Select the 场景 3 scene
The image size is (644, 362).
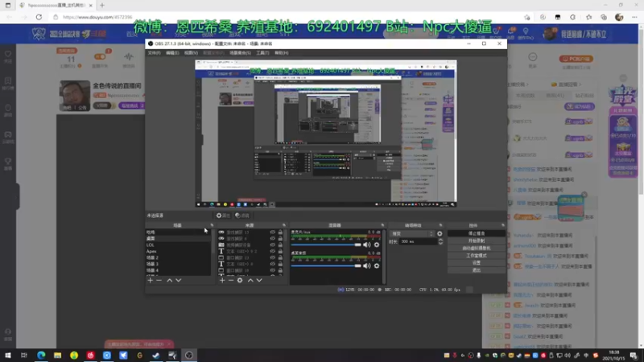pyautogui.click(x=178, y=264)
